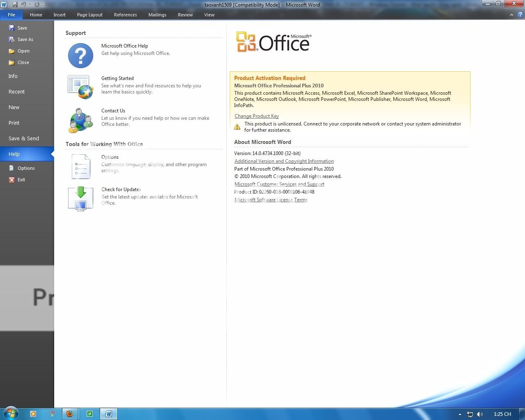Screen dimensions: 525x420
Task: Click the Microsoft Office Help question mark icon
Action: coord(80,55)
